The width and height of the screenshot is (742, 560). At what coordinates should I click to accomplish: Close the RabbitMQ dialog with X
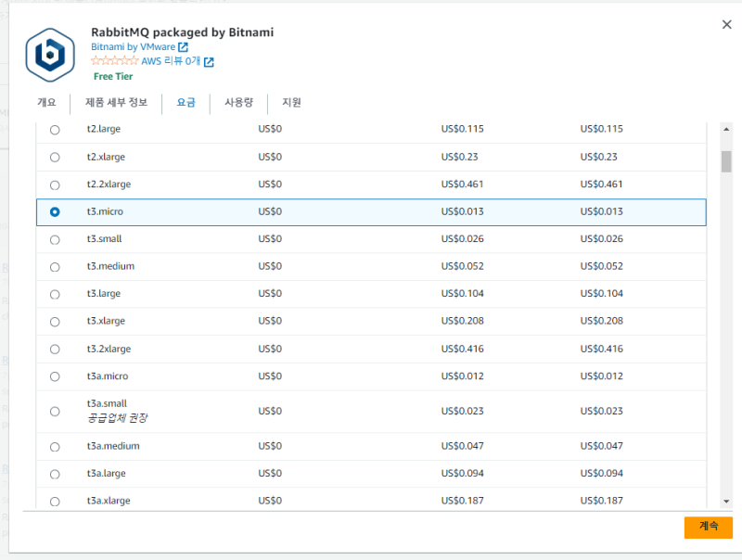click(x=727, y=25)
